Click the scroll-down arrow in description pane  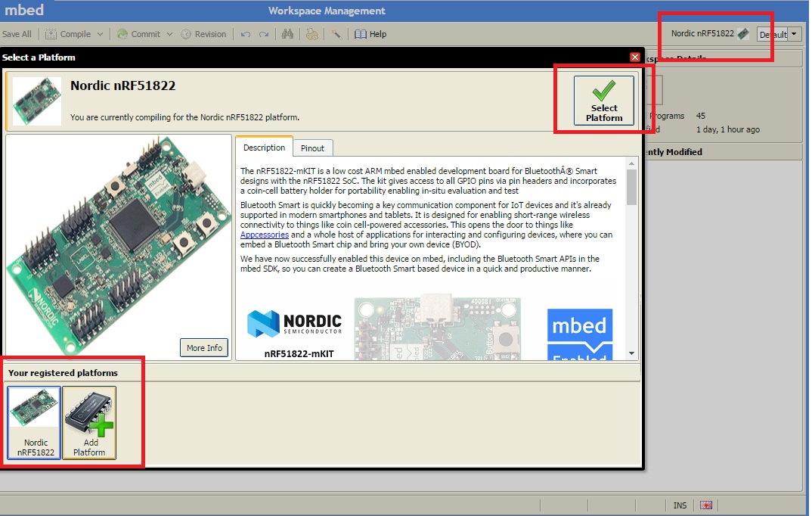[631, 353]
